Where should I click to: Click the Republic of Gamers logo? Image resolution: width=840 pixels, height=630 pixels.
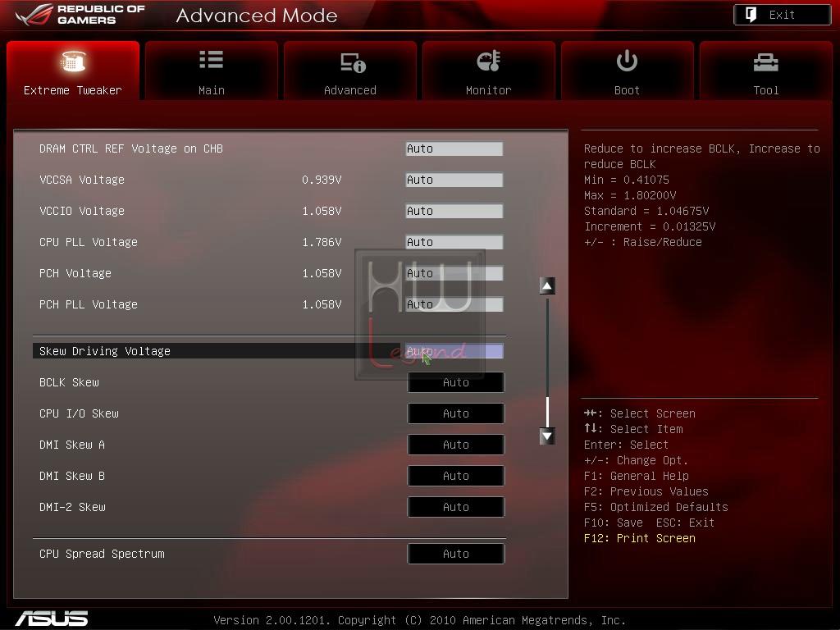(80, 15)
